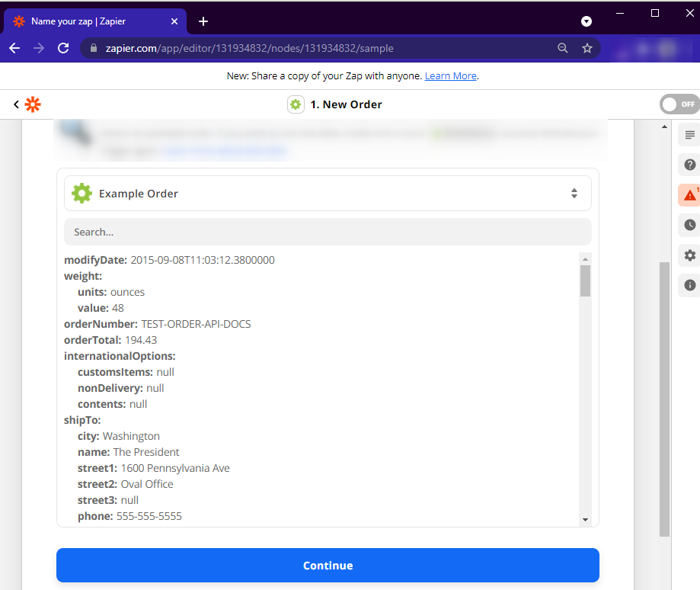Bookmark this page with the star icon
Image resolution: width=700 pixels, height=590 pixels.
pos(587,48)
